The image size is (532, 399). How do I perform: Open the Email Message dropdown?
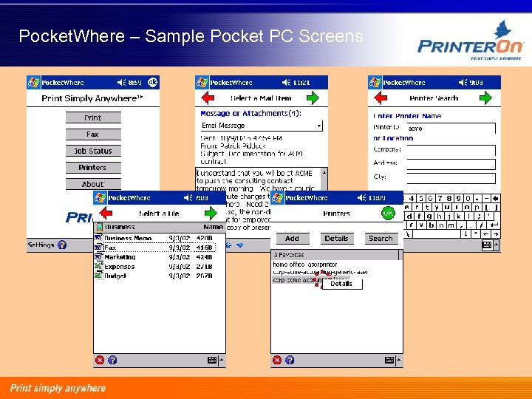[262, 126]
